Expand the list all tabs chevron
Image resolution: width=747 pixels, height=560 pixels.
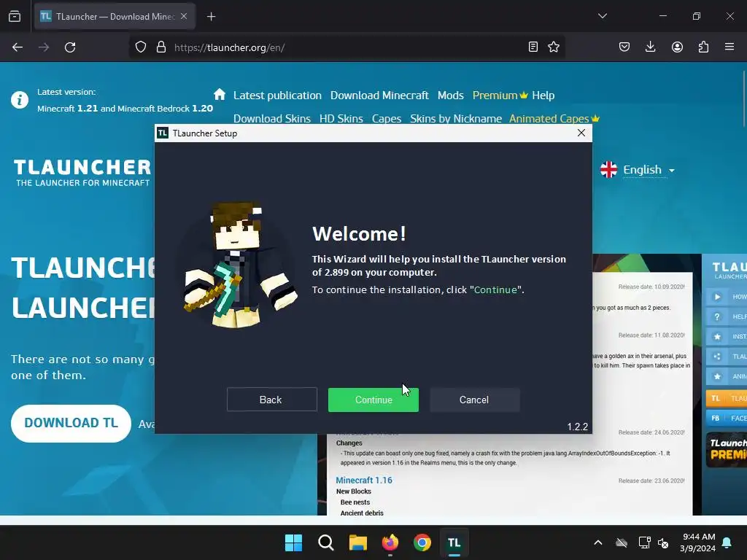[602, 16]
